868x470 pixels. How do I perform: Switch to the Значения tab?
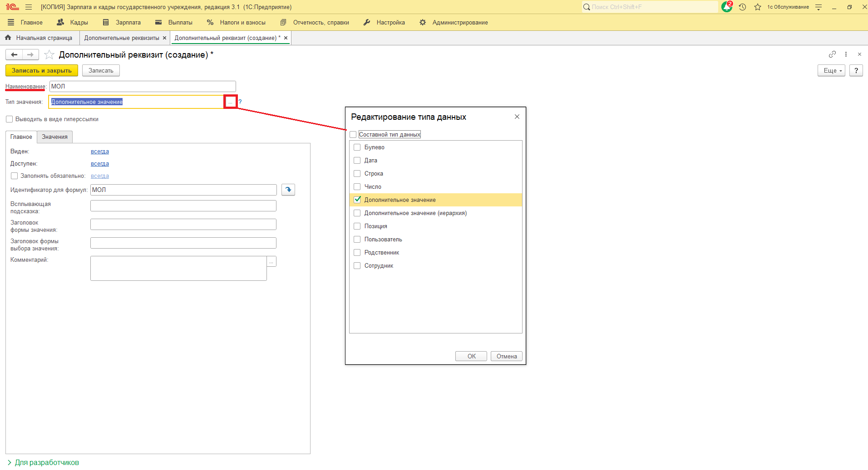[x=54, y=137]
